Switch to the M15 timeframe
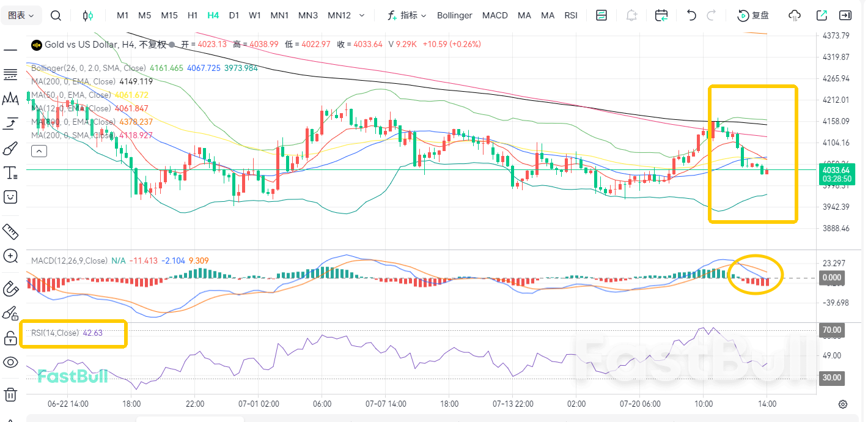 [x=169, y=15]
